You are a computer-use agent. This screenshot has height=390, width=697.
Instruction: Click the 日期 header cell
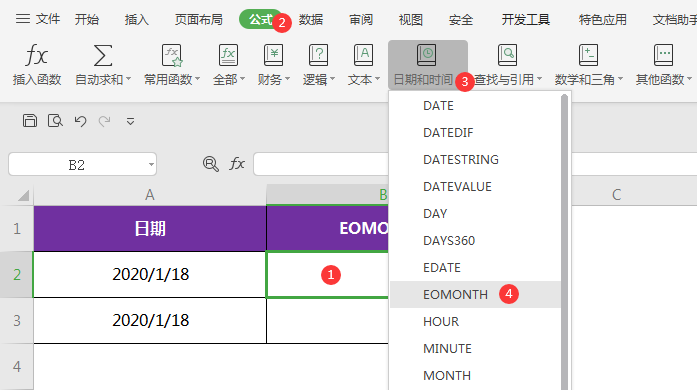tap(150, 229)
